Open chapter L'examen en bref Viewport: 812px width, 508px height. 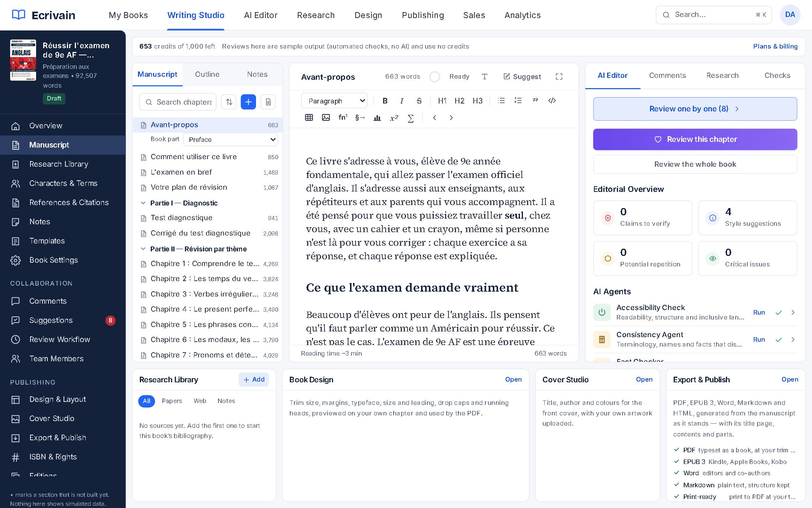click(x=208, y=172)
